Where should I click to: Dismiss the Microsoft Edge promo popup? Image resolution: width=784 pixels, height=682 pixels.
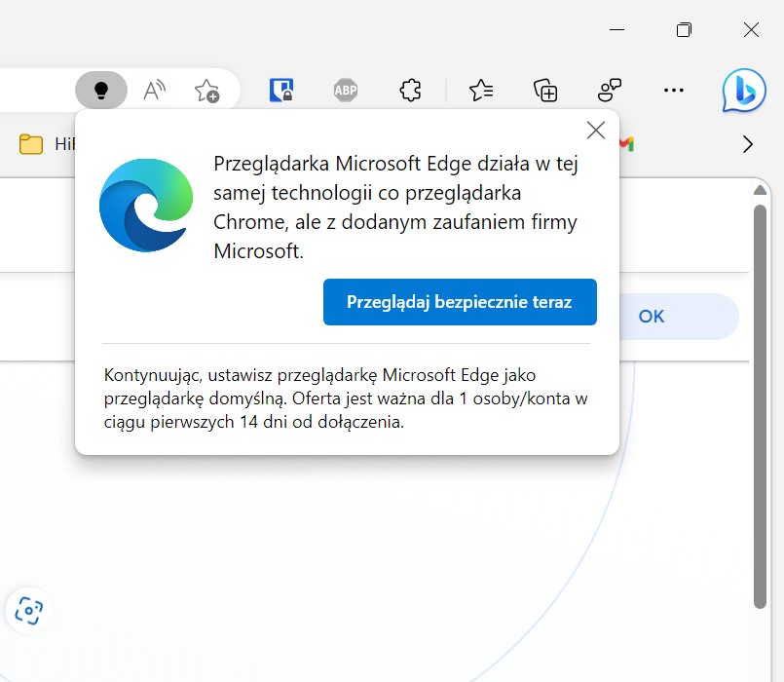click(x=595, y=131)
